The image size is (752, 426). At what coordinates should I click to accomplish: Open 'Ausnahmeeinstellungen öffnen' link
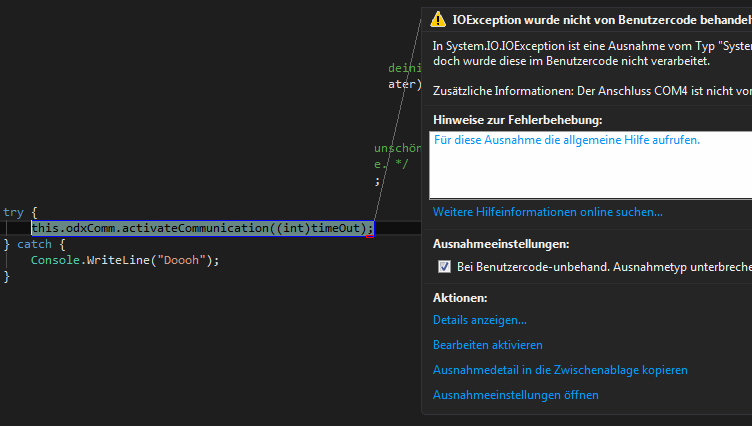(515, 395)
